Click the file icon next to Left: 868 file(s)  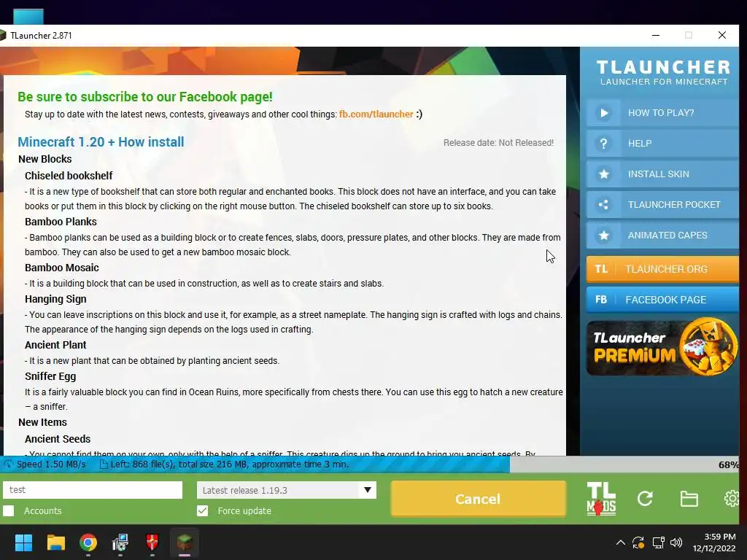click(104, 464)
